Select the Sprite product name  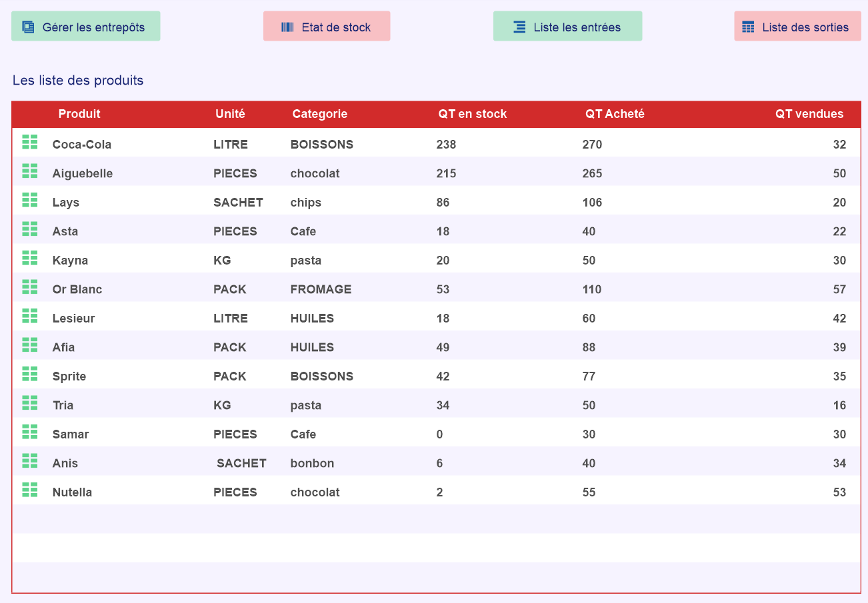point(69,376)
